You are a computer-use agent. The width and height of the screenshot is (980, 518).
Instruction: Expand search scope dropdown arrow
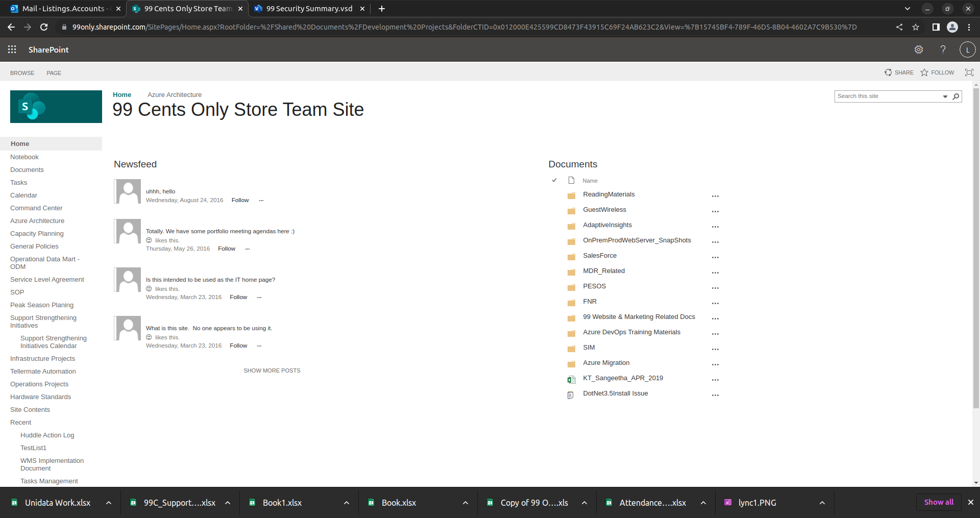945,96
